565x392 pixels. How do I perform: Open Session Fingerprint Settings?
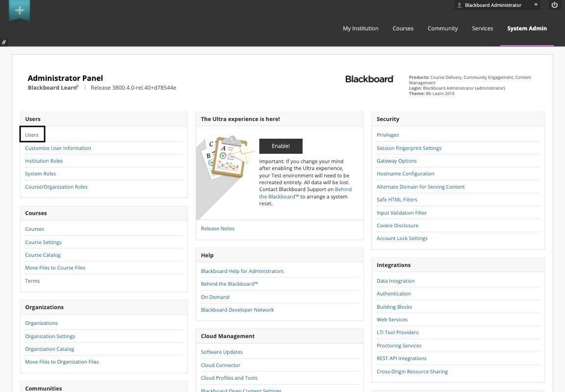(x=409, y=148)
